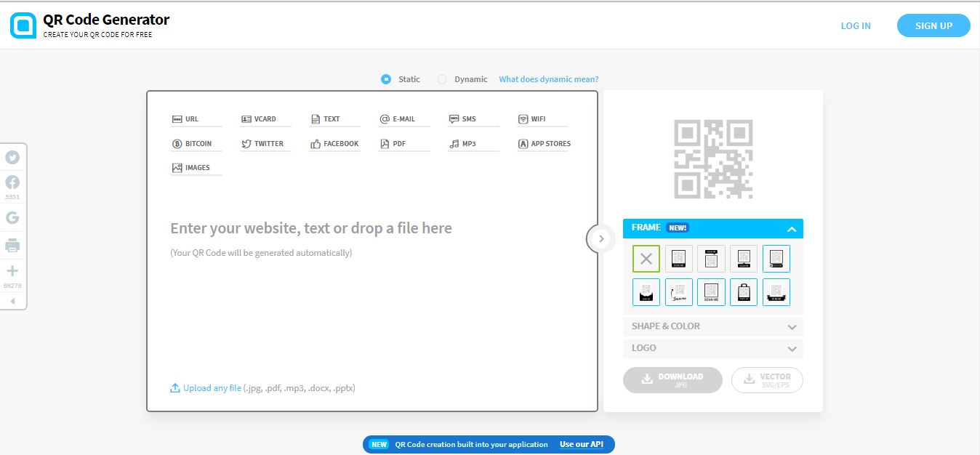This screenshot has width=980, height=455.
Task: Switch to the URL tab
Action: pos(196,119)
